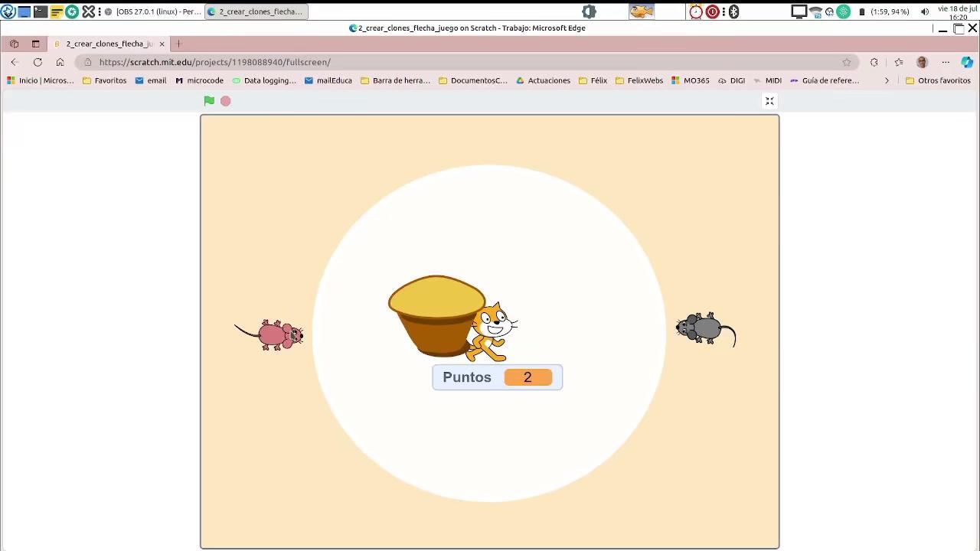Open the Otros favoritos folder

938,80
